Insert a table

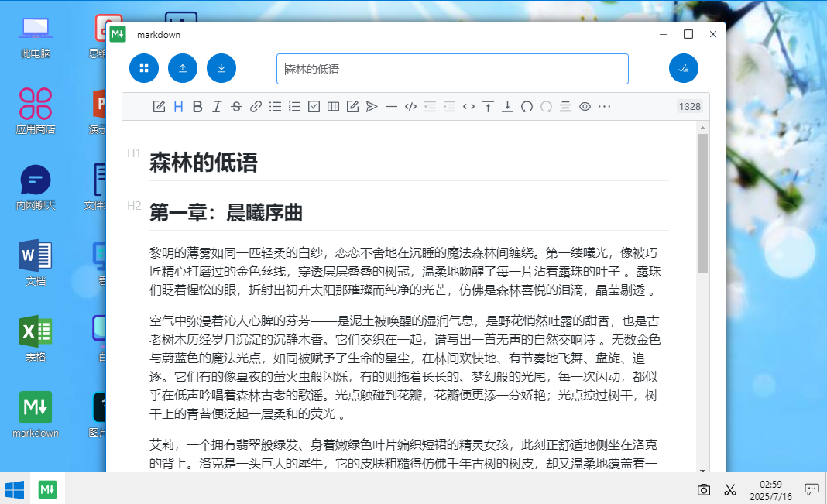[333, 107]
